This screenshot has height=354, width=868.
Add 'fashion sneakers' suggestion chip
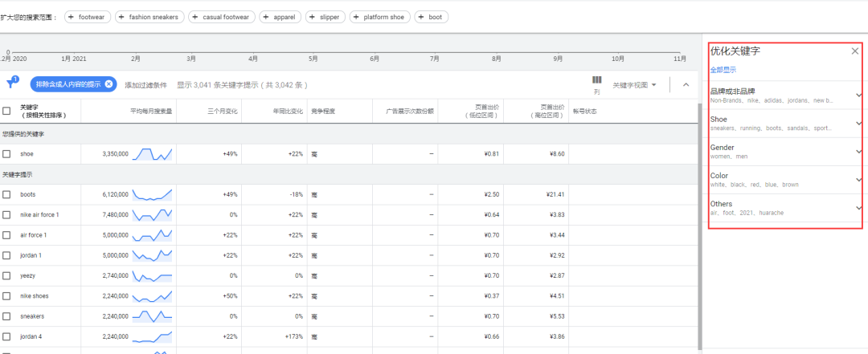149,17
